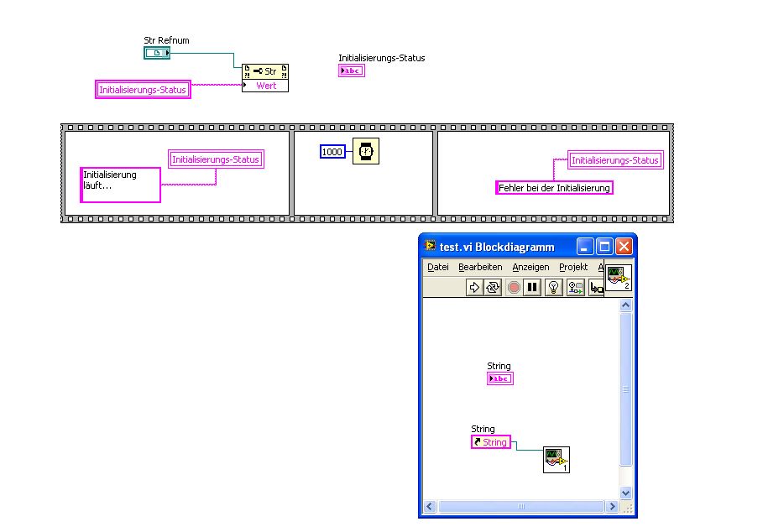This screenshot has height=532, width=763.
Task: Click Initialisierungs-Status label above abc terminal
Action: pos(381,58)
